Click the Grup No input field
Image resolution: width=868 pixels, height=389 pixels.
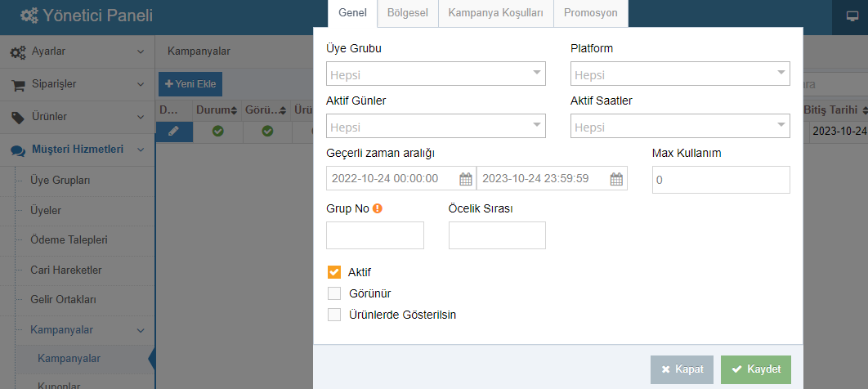375,235
